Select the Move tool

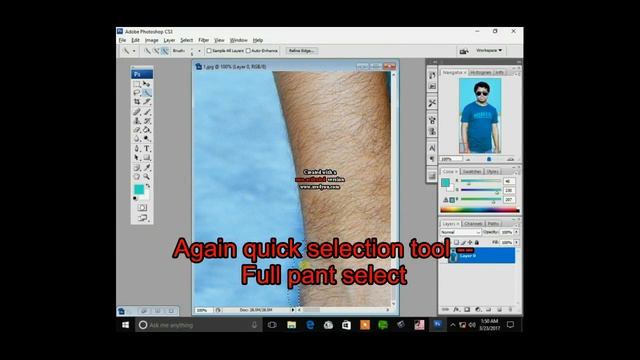pyautogui.click(x=147, y=84)
